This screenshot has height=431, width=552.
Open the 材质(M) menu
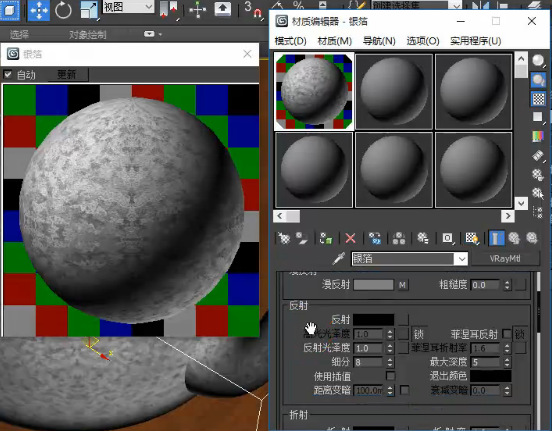click(334, 41)
